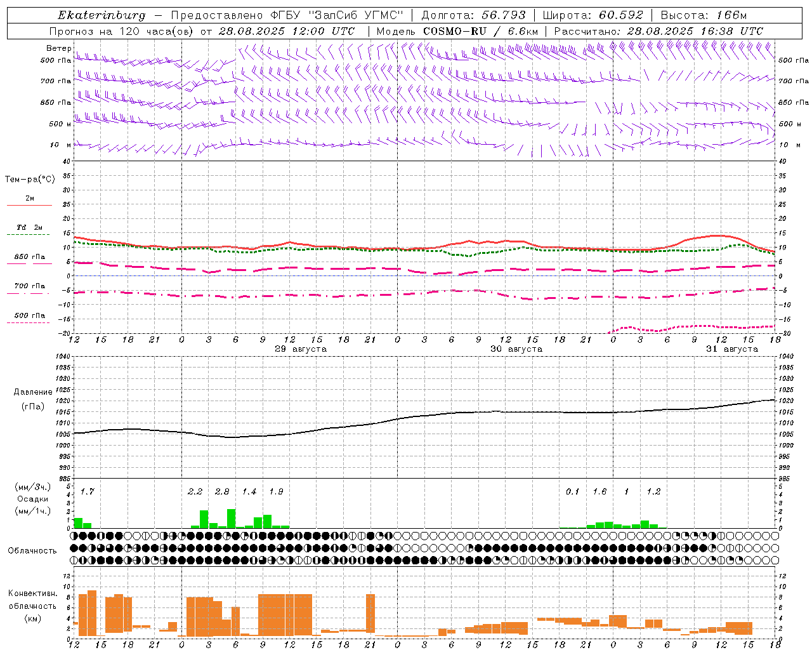Viewport: 812px width, 650px height.
Task: Click the pink dashed sample under 850 гПа legend
Action: point(29,264)
